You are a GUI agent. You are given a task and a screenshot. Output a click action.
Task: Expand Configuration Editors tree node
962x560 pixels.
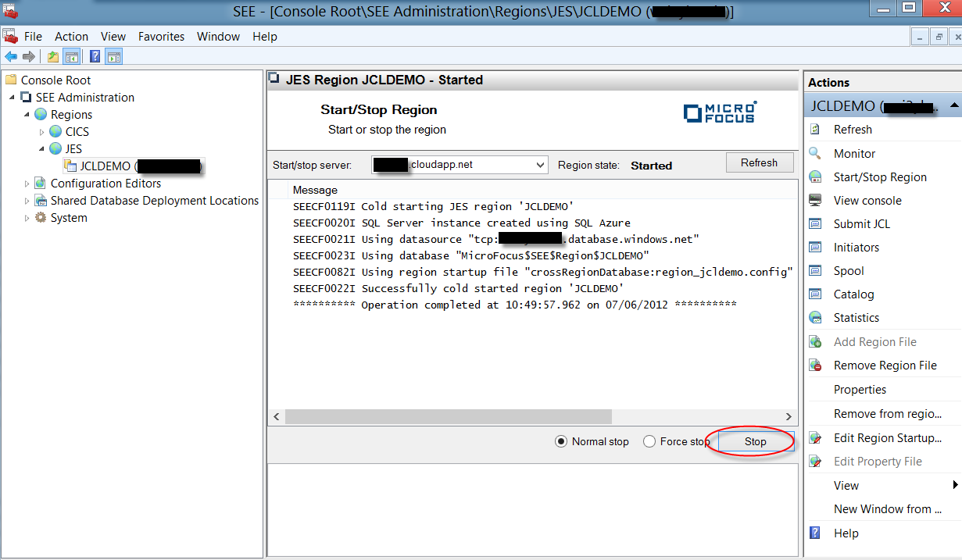[27, 184]
